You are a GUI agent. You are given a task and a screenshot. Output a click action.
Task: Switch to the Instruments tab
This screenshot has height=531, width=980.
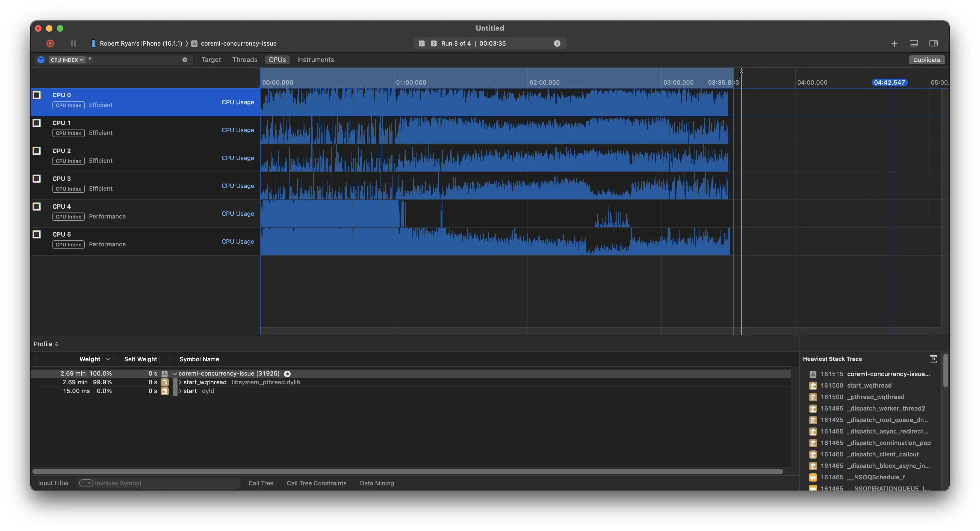pos(315,60)
